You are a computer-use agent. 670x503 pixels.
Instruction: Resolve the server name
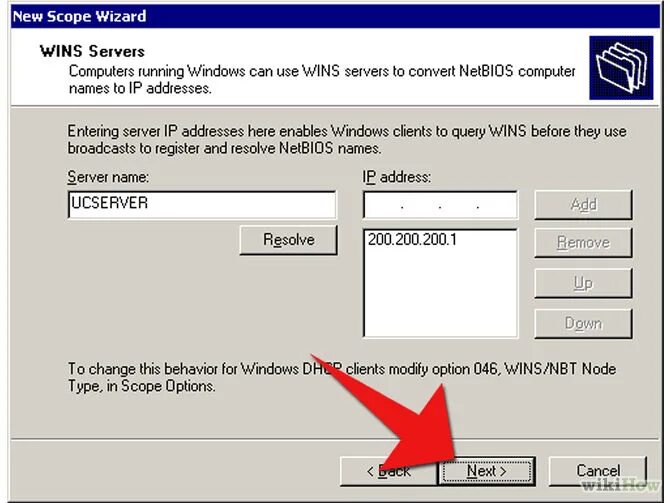pos(288,240)
